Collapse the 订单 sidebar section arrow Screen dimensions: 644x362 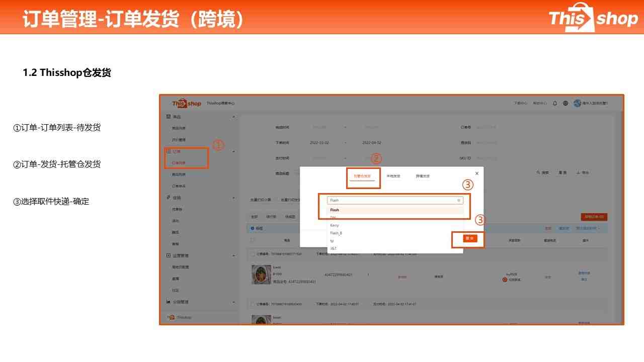click(233, 151)
